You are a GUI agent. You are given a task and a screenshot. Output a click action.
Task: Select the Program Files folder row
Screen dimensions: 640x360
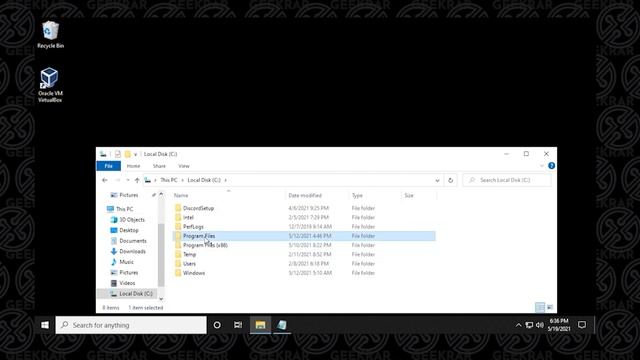(x=304, y=236)
